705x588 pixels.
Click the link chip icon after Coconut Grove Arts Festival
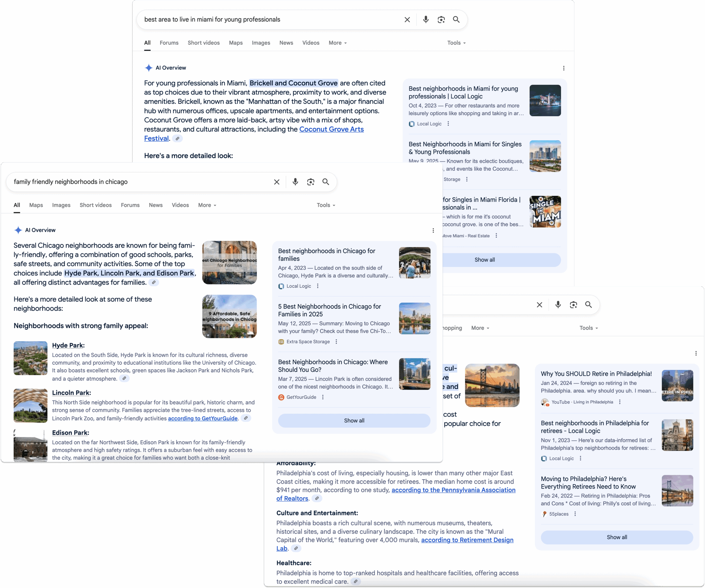tap(177, 139)
